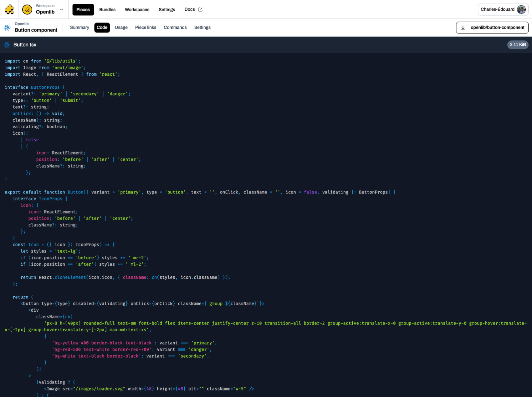The width and height of the screenshot is (532, 397).
Task: Click the "type?: 'button' | 'submit';" line
Action: pyautogui.click(x=48, y=100)
